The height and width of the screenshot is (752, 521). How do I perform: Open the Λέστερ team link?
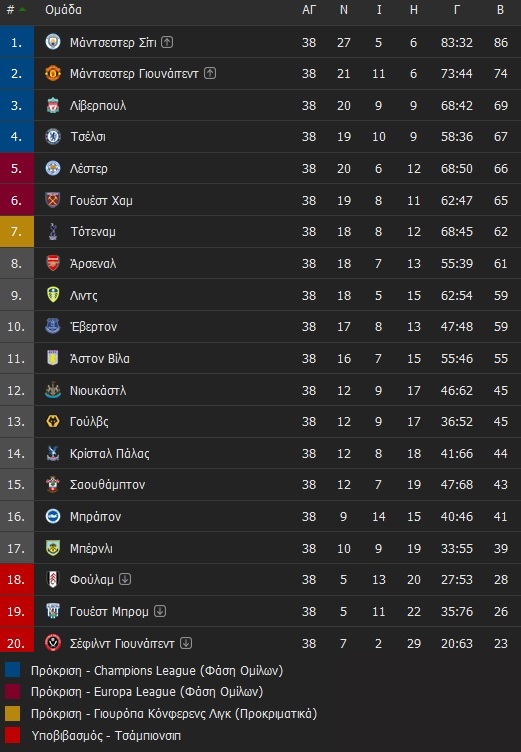[89, 168]
